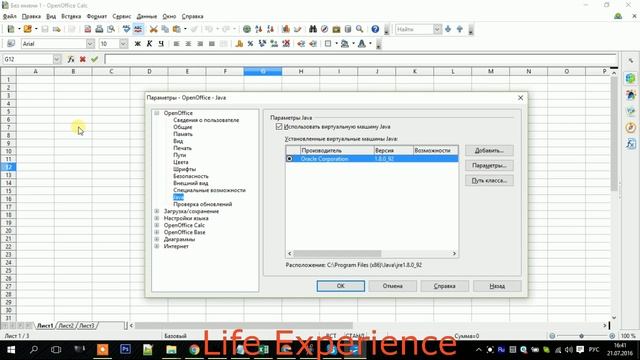Expand the OpenOffice Base tree node
640x360 pixels.
157,232
